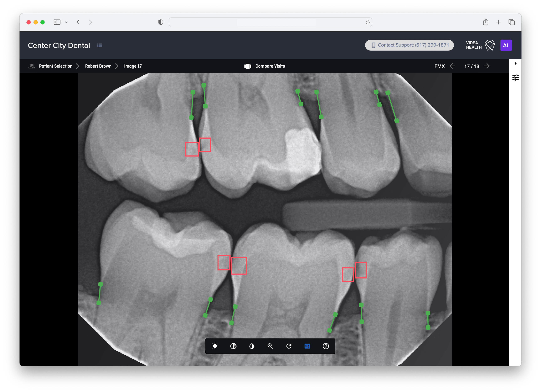The image size is (541, 392).
Task: Click the FMX label
Action: tap(439, 66)
